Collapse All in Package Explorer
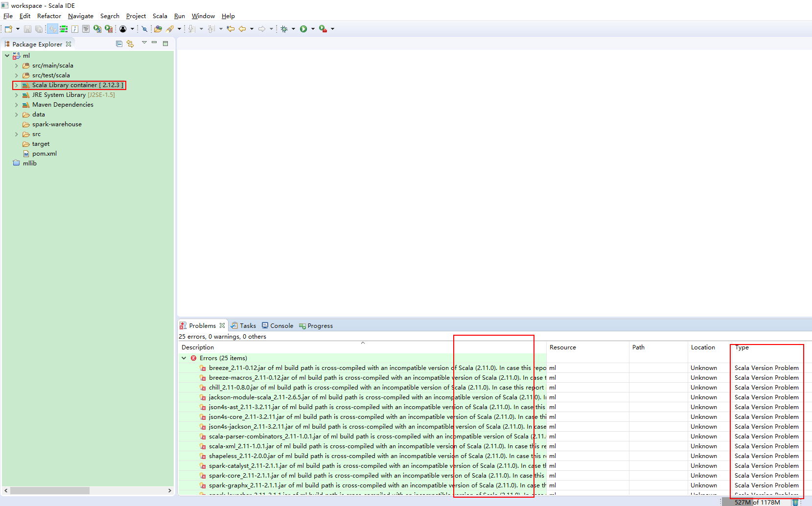Screen dimensions: 812x506 click(119, 44)
